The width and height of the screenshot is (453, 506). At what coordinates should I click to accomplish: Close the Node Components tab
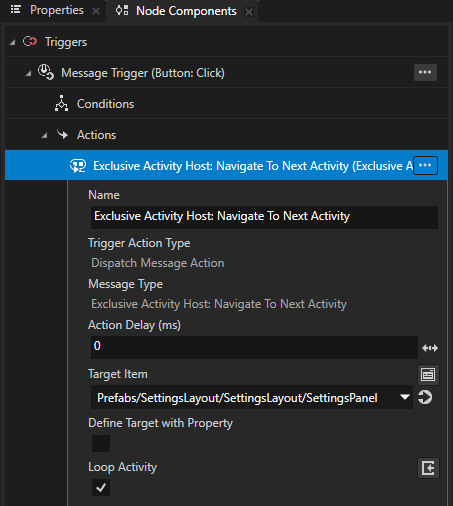coord(249,12)
